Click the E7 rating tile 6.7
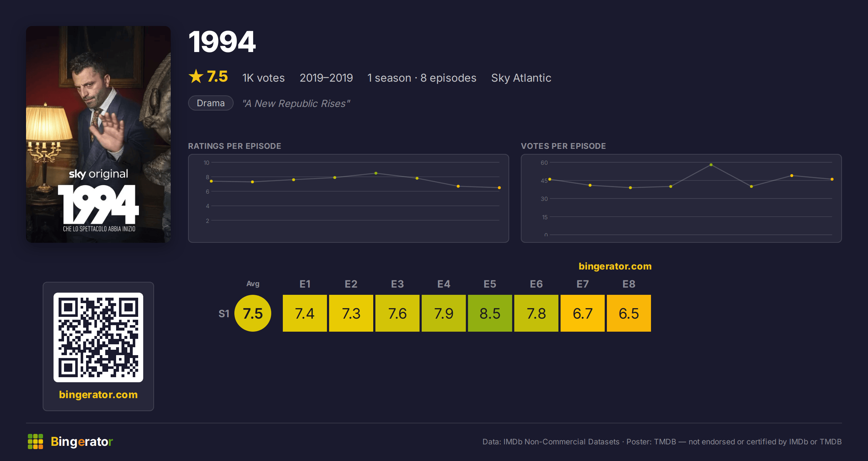The image size is (868, 461). tap(583, 313)
